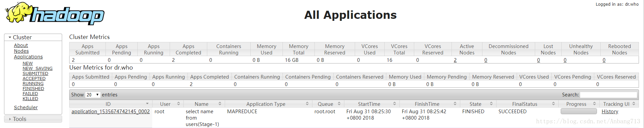Sort by Tracking UI column arrows

[x=634, y=104]
